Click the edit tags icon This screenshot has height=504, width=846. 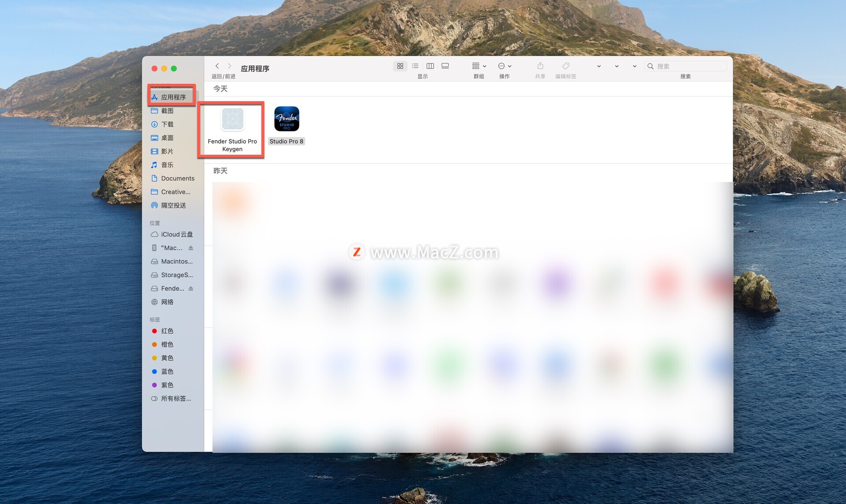point(566,66)
